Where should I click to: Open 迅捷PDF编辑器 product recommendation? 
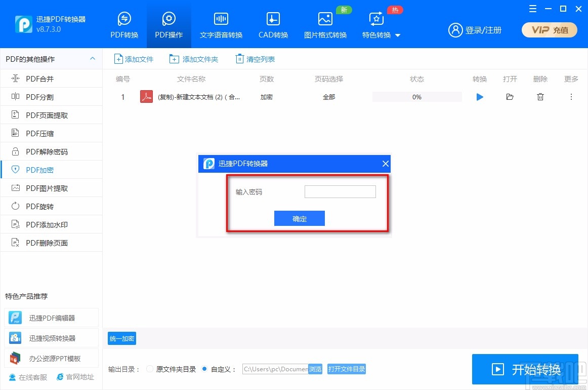pyautogui.click(x=52, y=318)
